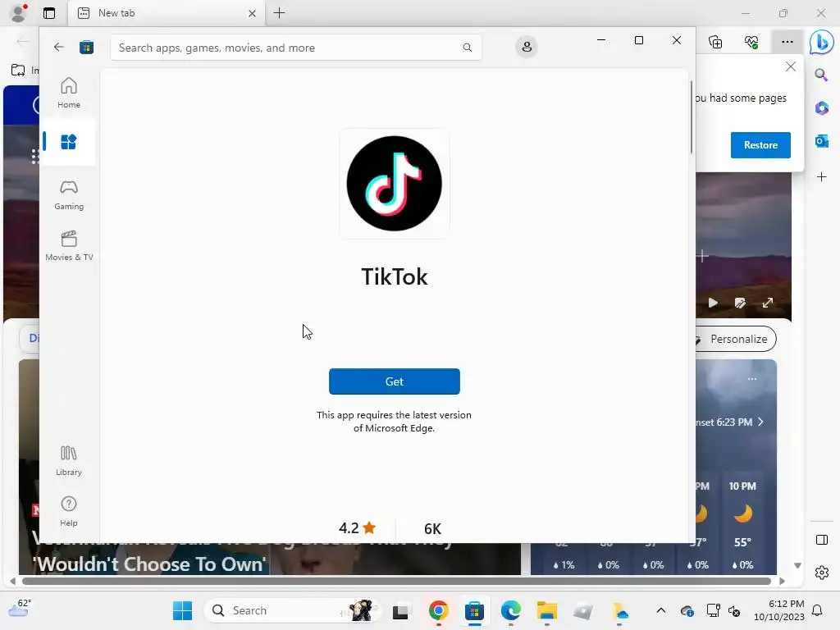The image size is (840, 630).
Task: Click the Edge horizontal scrollbar
Action: 396,581
